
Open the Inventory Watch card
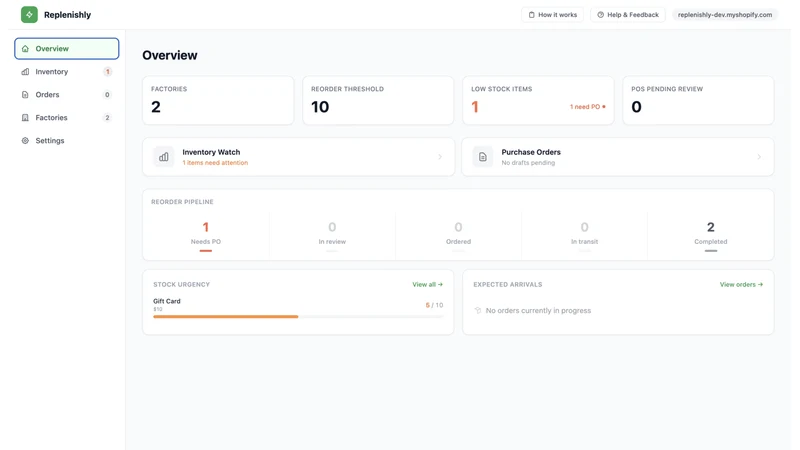coord(298,157)
